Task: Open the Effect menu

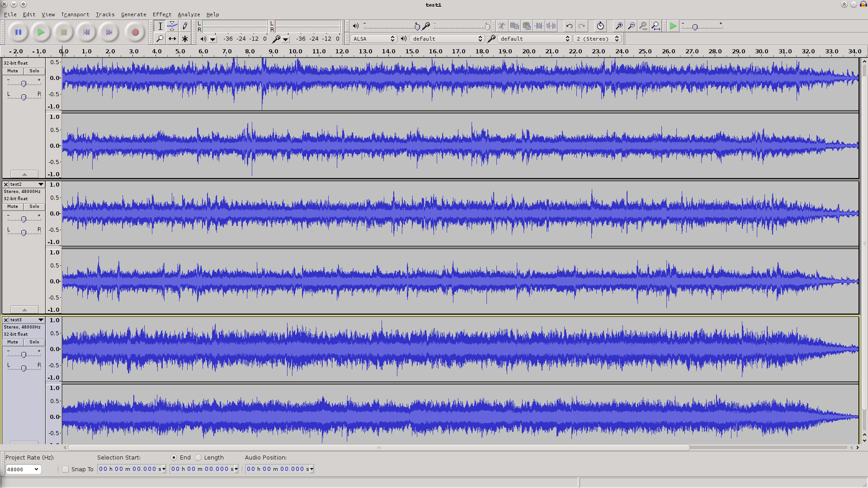Action: (x=162, y=14)
